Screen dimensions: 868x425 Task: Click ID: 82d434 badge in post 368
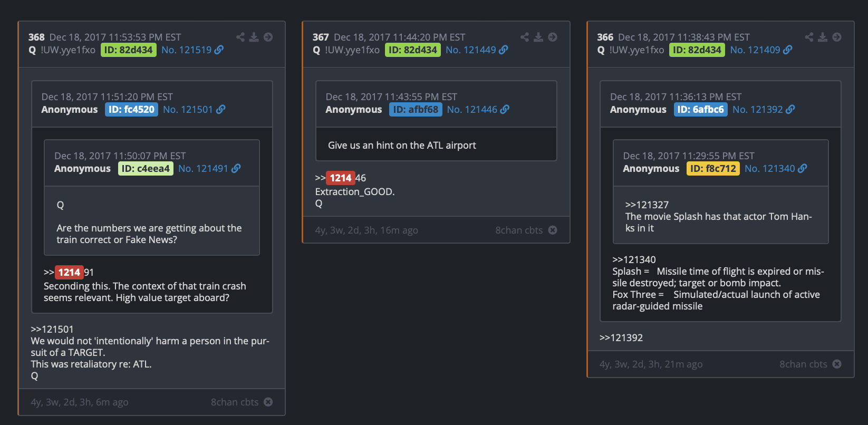point(129,50)
